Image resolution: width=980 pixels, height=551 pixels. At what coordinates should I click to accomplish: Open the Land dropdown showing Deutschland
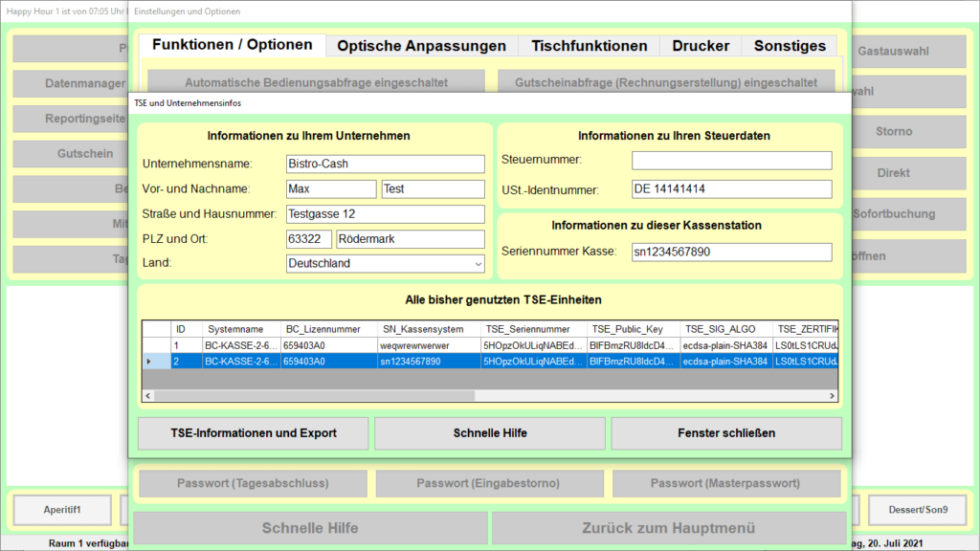point(385,264)
